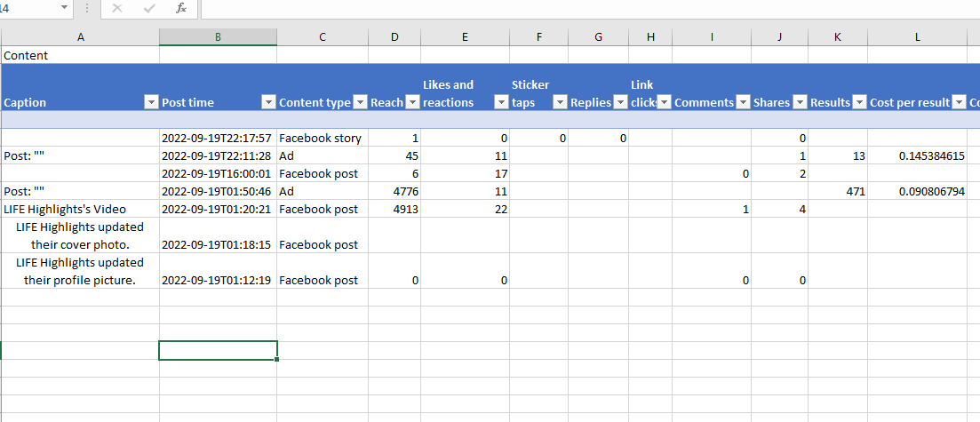Open the Reach column filter dropdown
Image resolution: width=980 pixels, height=422 pixels.
(412, 102)
